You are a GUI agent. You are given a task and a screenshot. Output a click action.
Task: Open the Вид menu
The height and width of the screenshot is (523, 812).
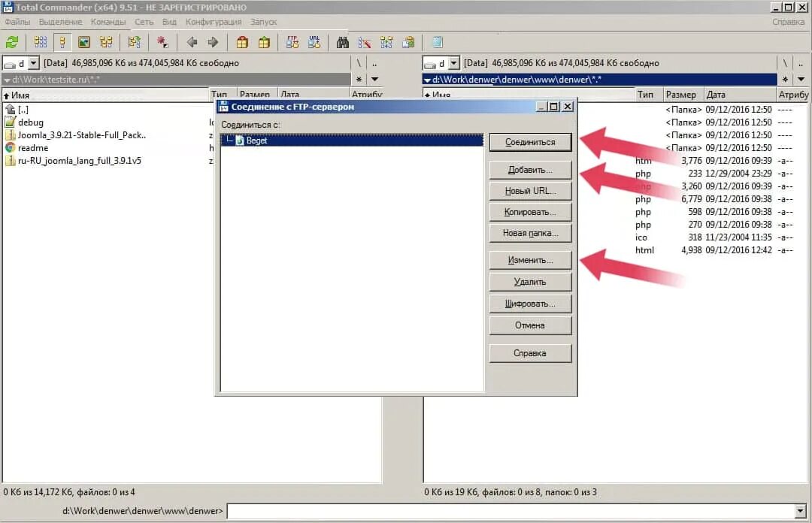tap(169, 22)
